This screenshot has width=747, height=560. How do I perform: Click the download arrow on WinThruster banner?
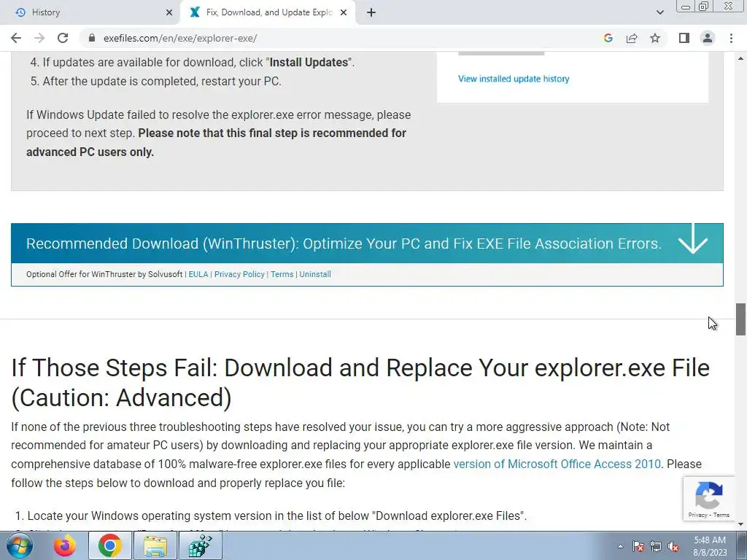693,239
